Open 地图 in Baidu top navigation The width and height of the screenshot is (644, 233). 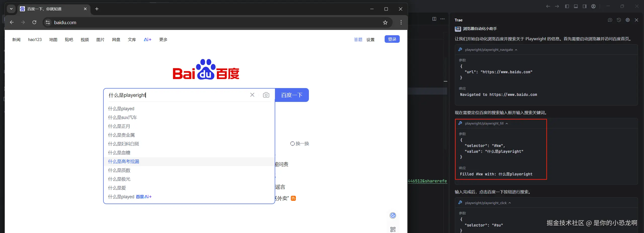(53, 40)
